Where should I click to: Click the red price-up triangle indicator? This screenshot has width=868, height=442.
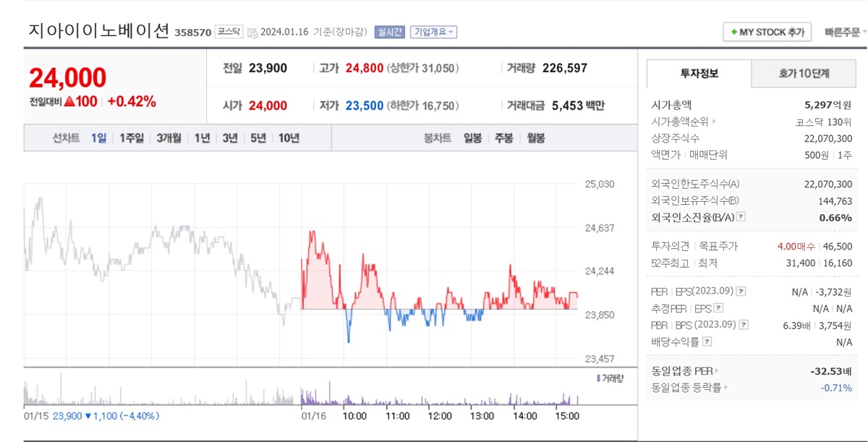click(x=69, y=101)
